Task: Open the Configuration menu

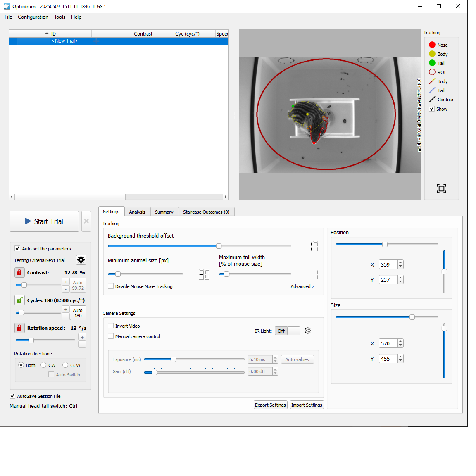Action: tap(33, 17)
